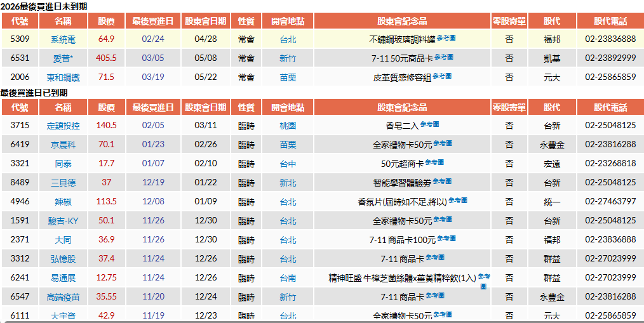
Task: Open the 東和鋼鐵 stock link
Action: [x=64, y=77]
